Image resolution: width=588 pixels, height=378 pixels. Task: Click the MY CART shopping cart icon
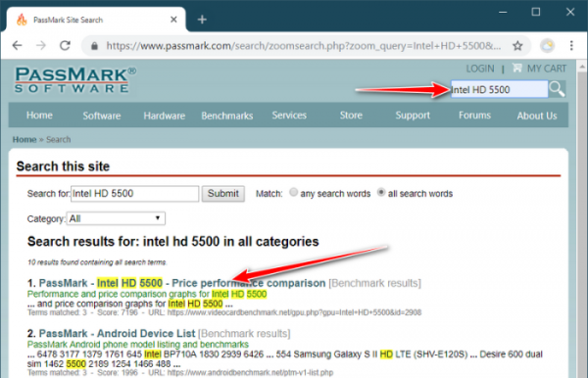[x=517, y=69]
